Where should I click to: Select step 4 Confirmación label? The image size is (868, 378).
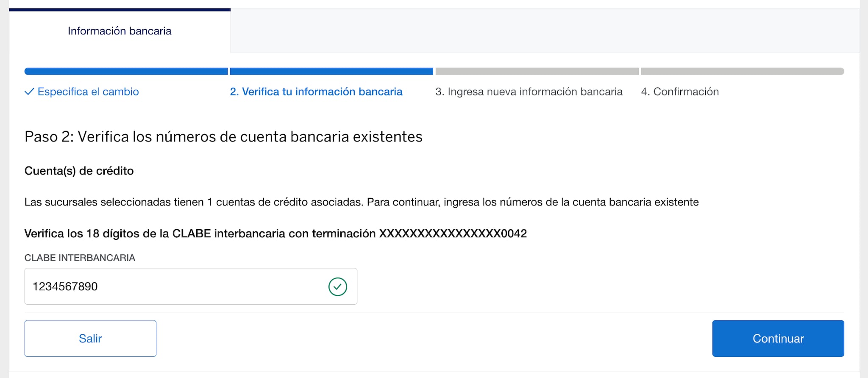click(679, 92)
